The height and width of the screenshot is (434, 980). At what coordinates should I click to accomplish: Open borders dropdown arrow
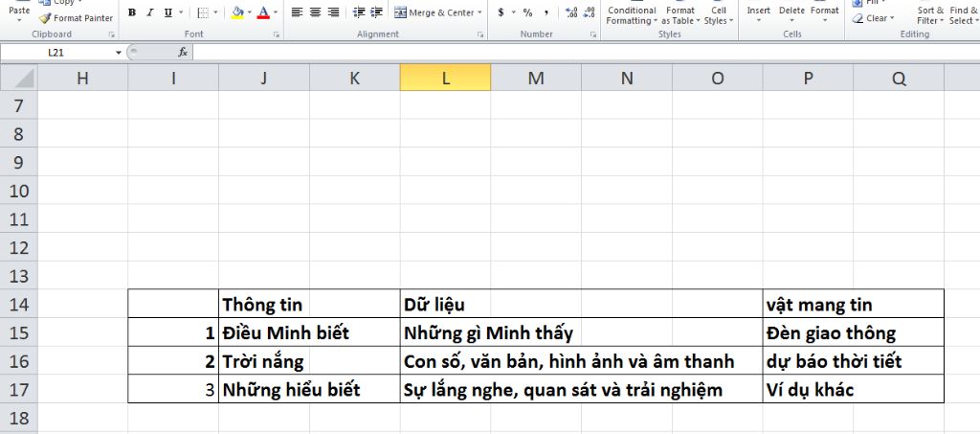click(215, 12)
